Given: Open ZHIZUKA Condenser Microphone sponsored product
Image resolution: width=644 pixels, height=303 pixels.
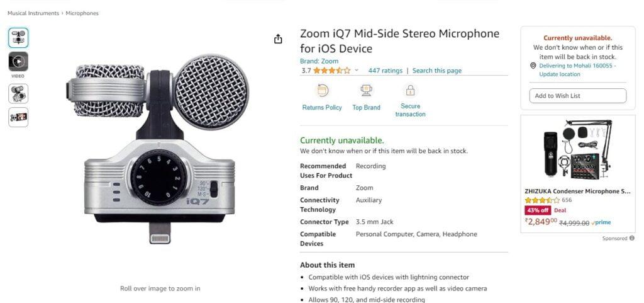Looking at the screenshot, I should 577,191.
